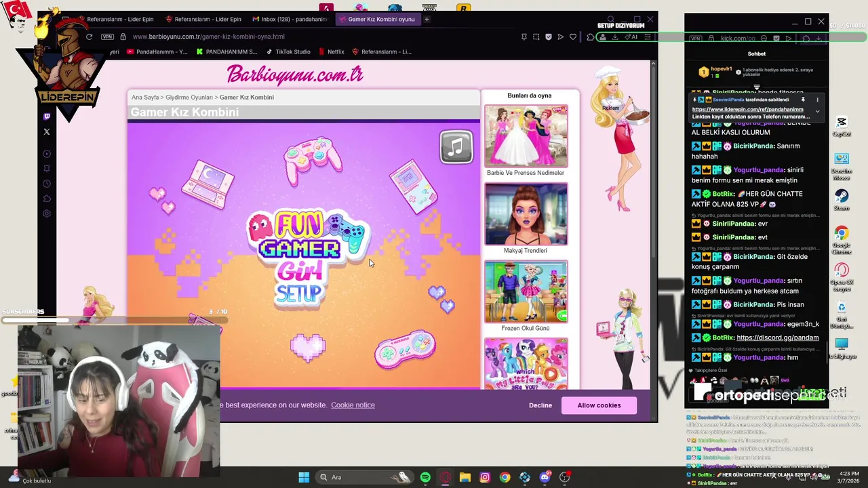This screenshot has width=868, height=488.
Task: Click the Barbie Ve Prenses Nedimeler caption
Action: pos(526,173)
